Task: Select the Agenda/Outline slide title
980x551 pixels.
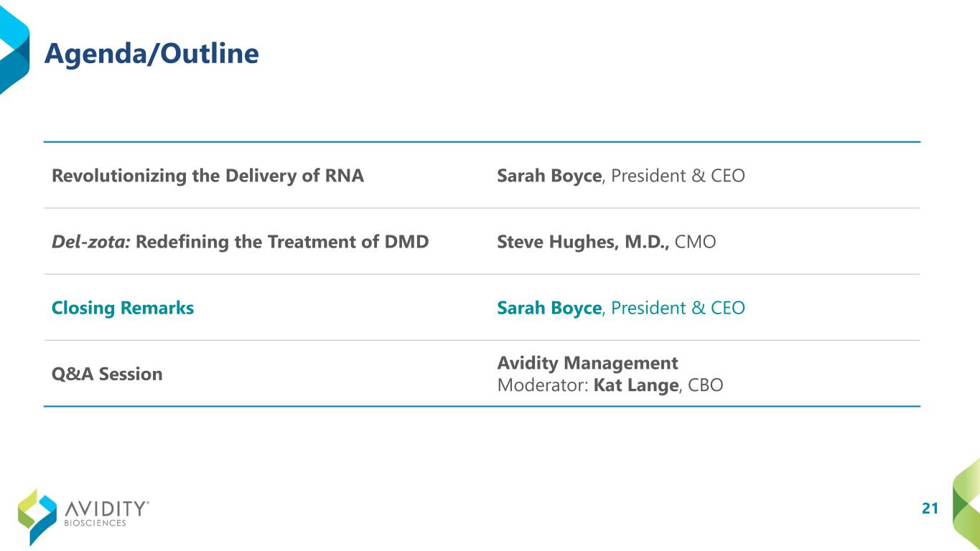Action: pyautogui.click(x=151, y=54)
